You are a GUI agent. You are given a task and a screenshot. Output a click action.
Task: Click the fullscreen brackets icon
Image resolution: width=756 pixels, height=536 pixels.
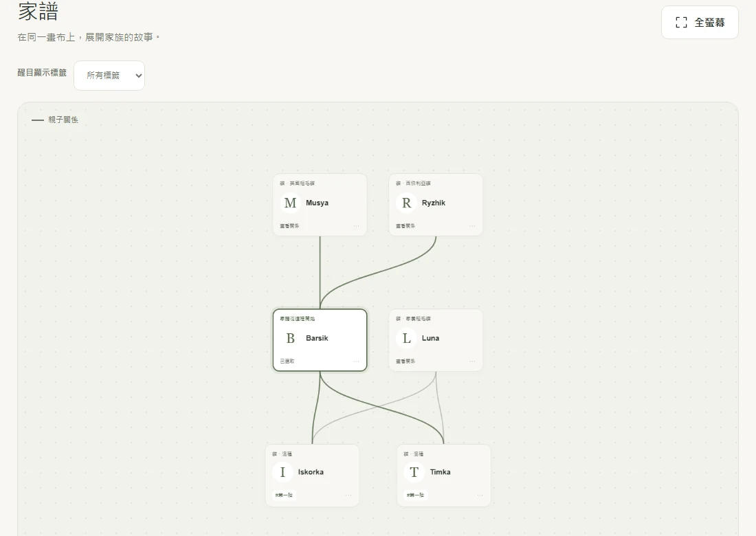coord(681,23)
